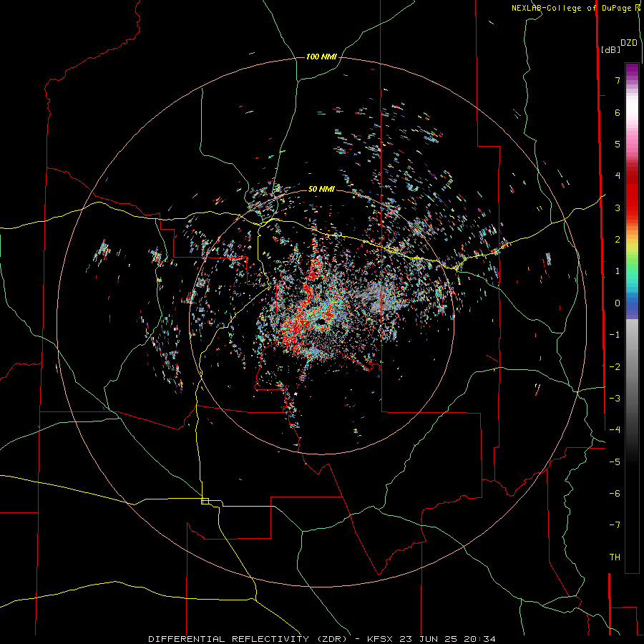The width and height of the screenshot is (644, 644).
Task: Click the -1 value on the color scale
Action: (x=615, y=335)
